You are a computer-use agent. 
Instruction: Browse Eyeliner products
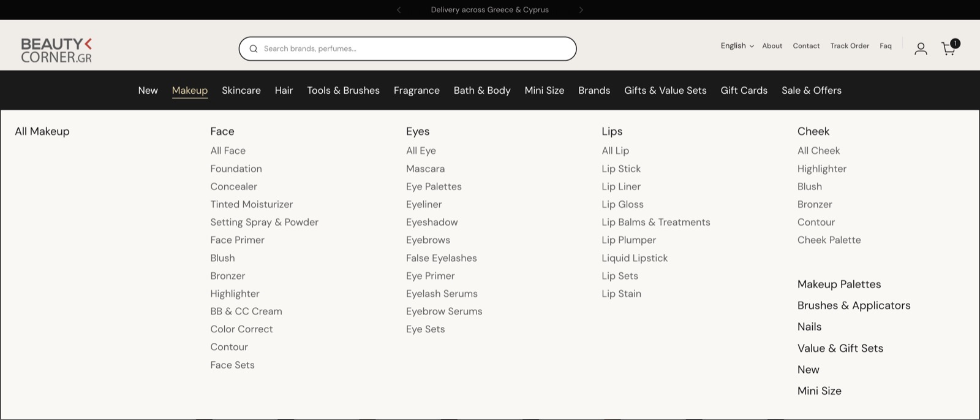point(424,204)
